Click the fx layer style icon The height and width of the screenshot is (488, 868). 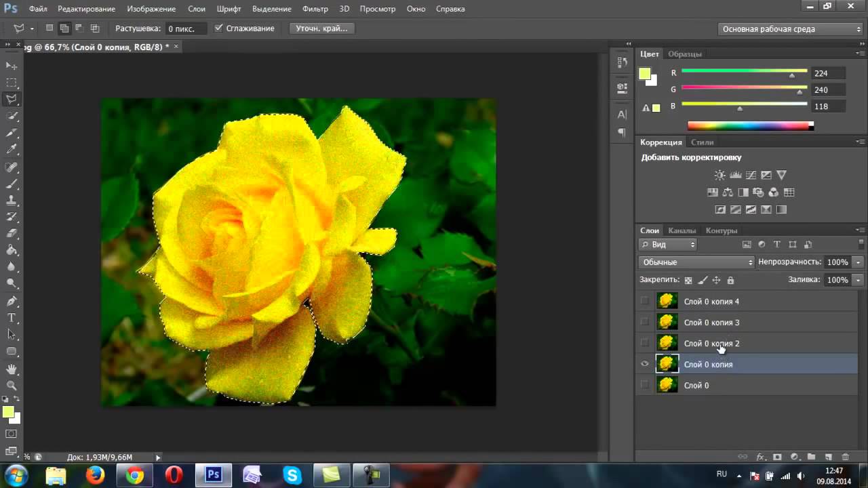coord(761,457)
